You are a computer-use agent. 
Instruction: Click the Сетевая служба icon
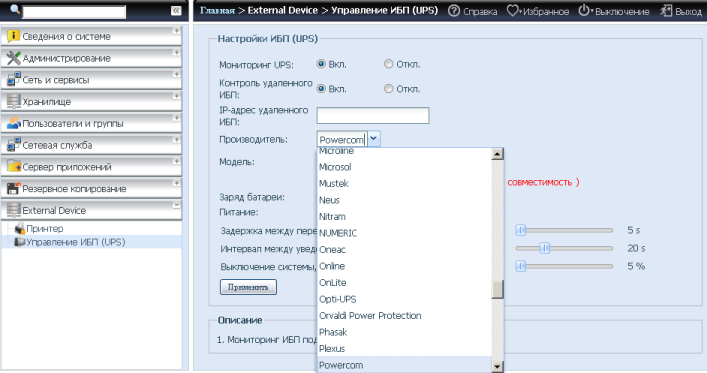point(14,145)
